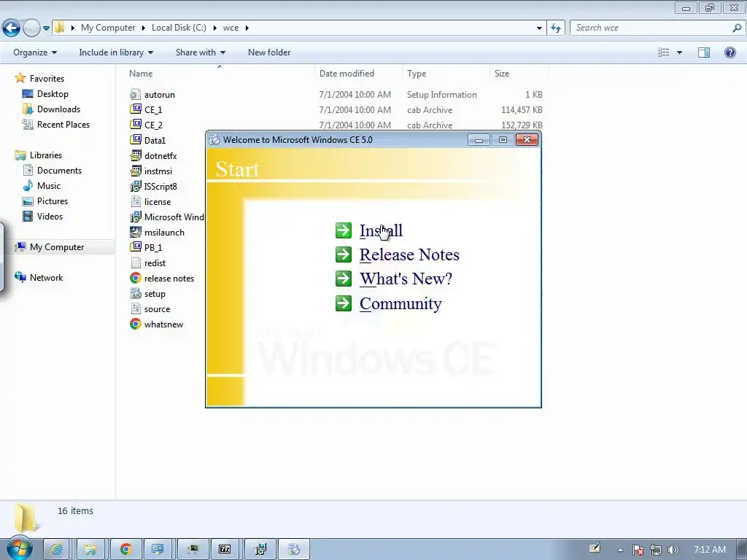The image size is (747, 560).
Task: Open the Organize menu
Action: tap(35, 52)
